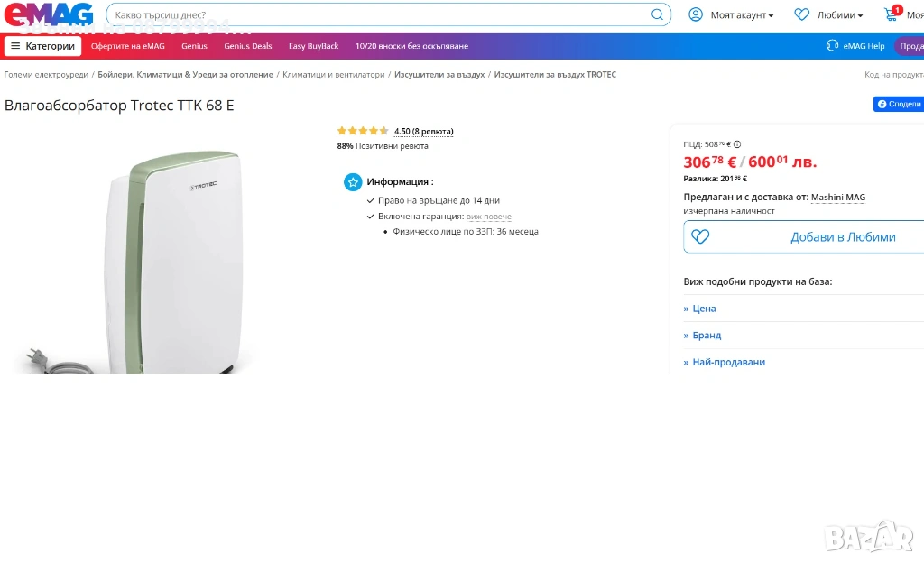Click the Mashini MAG seller link
This screenshot has height=563, width=924.
click(837, 197)
